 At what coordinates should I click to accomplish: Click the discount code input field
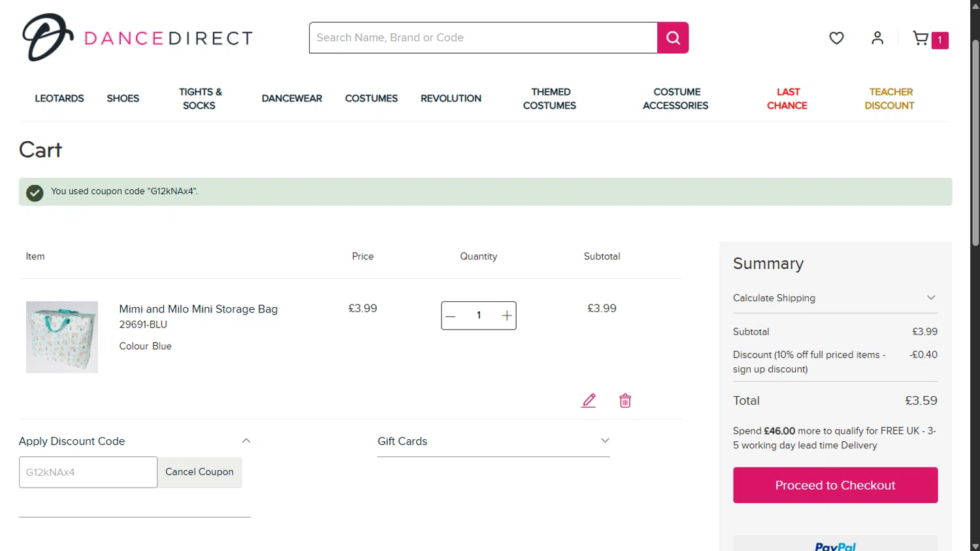coord(88,472)
